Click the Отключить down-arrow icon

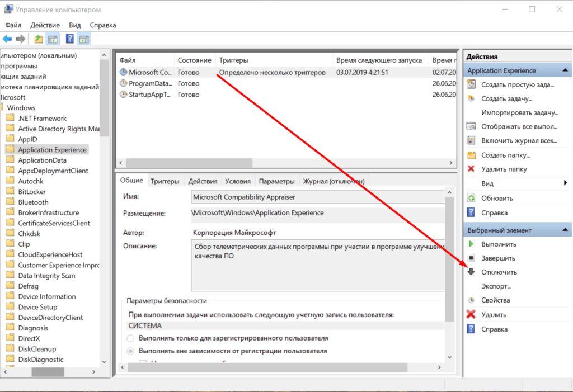click(471, 272)
